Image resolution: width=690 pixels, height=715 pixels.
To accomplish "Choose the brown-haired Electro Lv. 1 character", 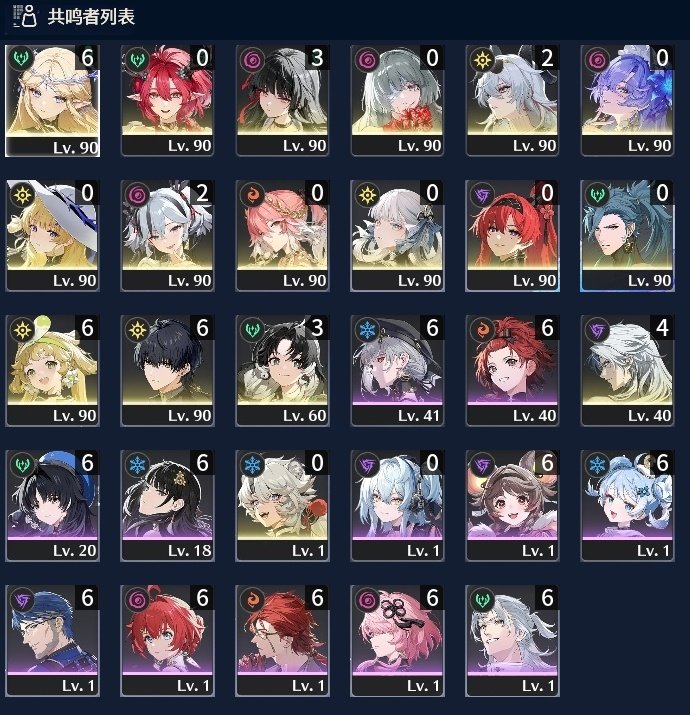I will pyautogui.click(x=512, y=505).
